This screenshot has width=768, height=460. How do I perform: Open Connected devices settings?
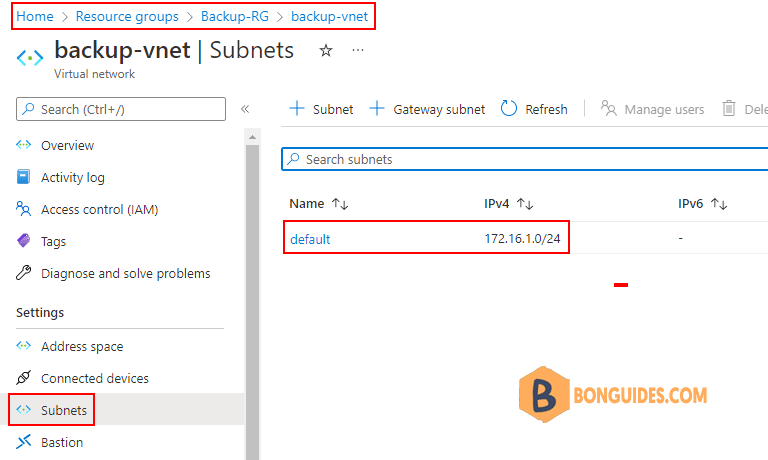95,378
